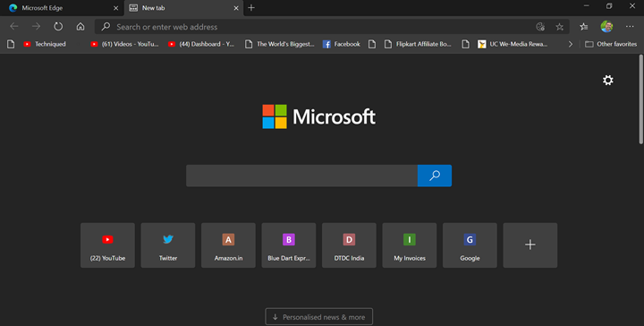Open a new tab with plus button

click(251, 8)
